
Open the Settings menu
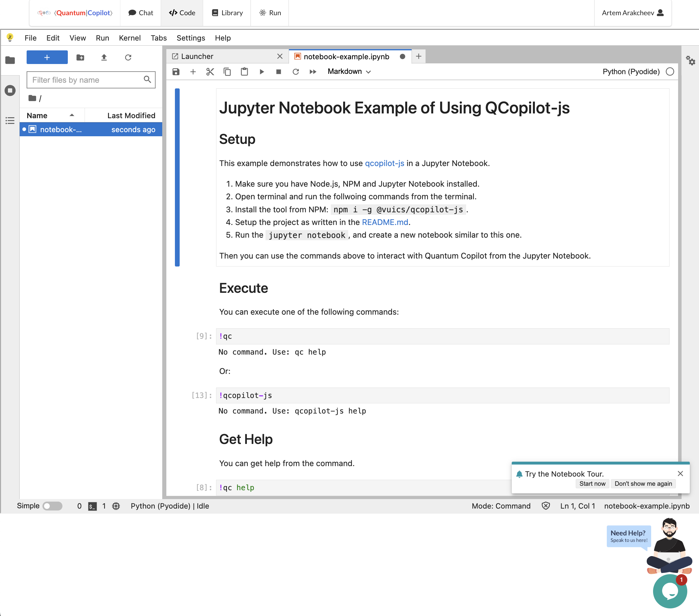tap(191, 38)
